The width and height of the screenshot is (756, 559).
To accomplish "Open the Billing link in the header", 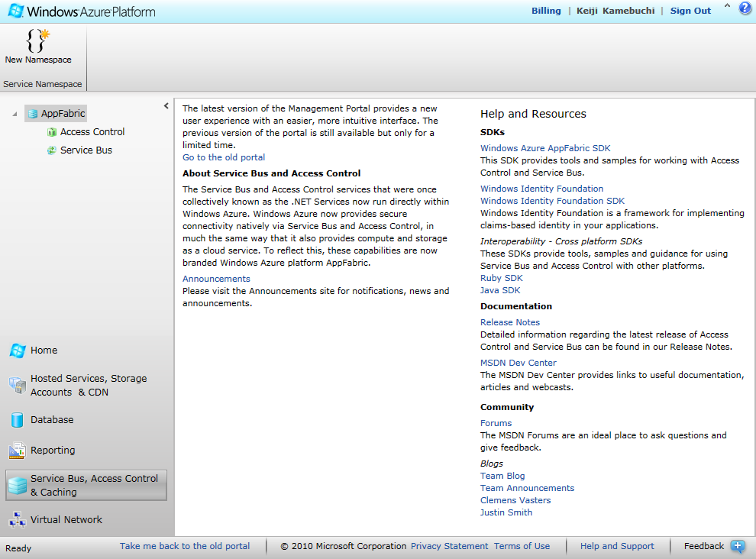I will [546, 11].
